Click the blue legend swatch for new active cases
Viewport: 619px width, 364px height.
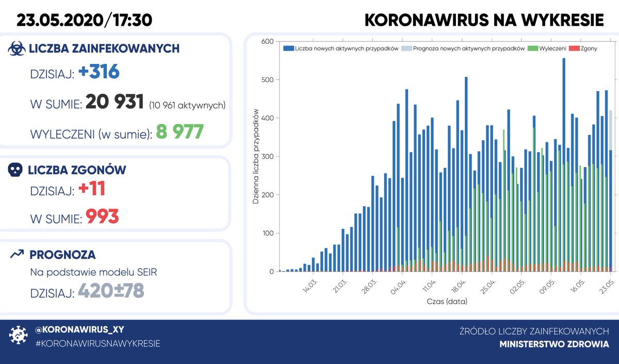coord(288,48)
